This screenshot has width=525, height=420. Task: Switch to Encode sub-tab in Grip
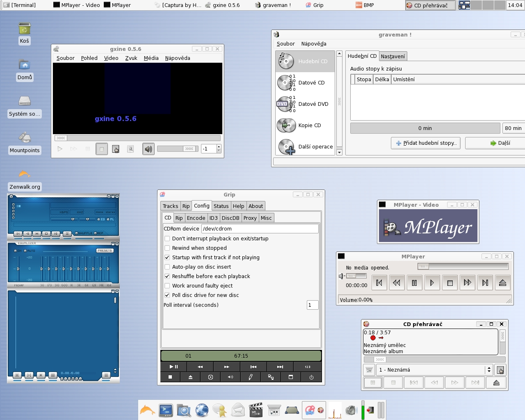tap(196, 218)
